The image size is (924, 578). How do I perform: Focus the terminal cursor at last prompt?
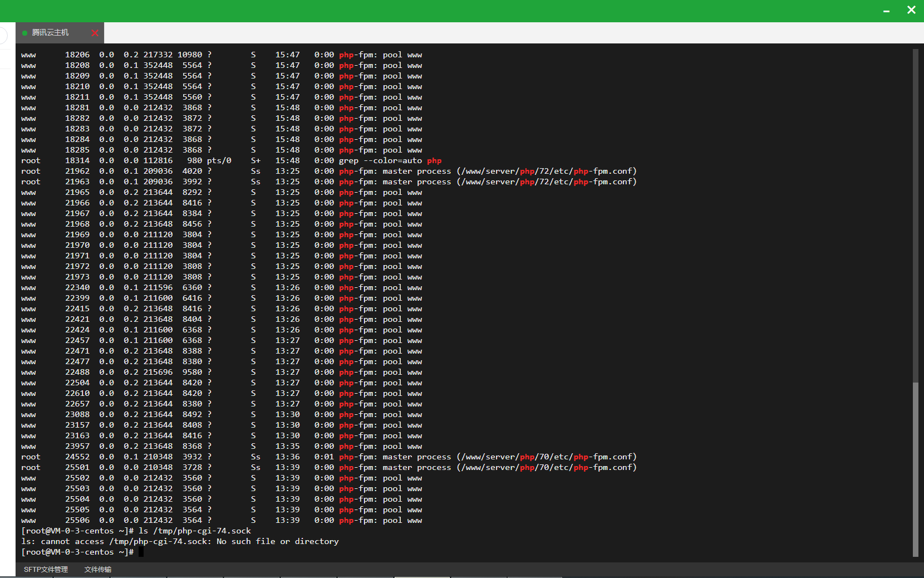[141, 552]
